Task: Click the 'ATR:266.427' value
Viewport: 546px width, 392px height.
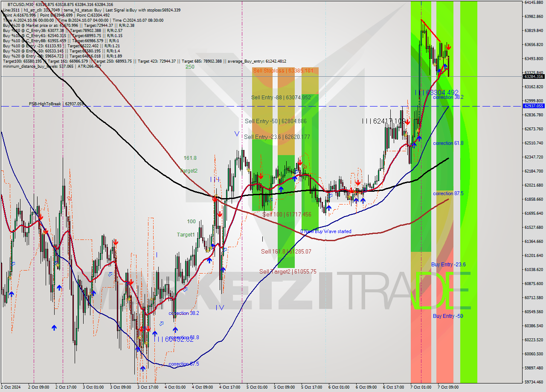Action: tap(89, 66)
